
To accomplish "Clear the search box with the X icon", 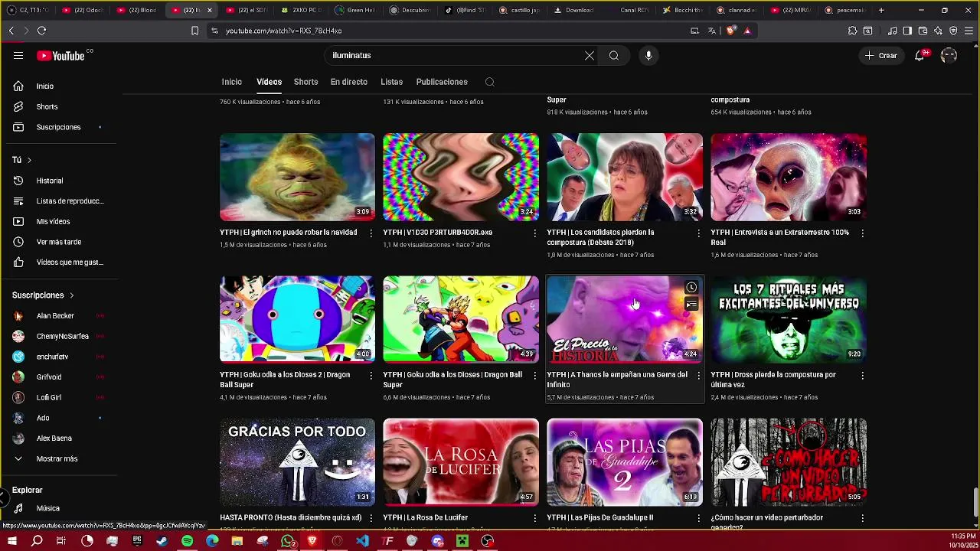I will [x=590, y=55].
